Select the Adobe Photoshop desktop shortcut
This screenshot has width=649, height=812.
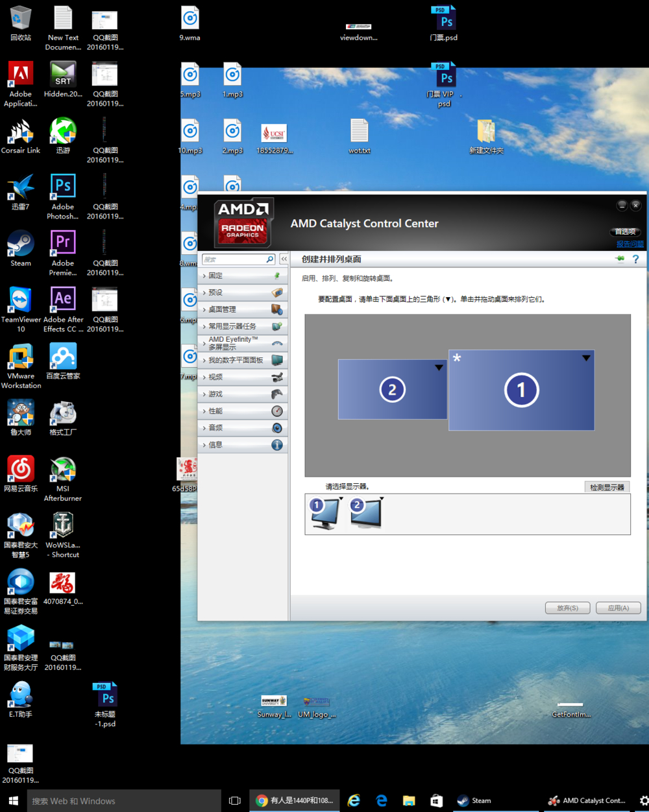(x=63, y=197)
